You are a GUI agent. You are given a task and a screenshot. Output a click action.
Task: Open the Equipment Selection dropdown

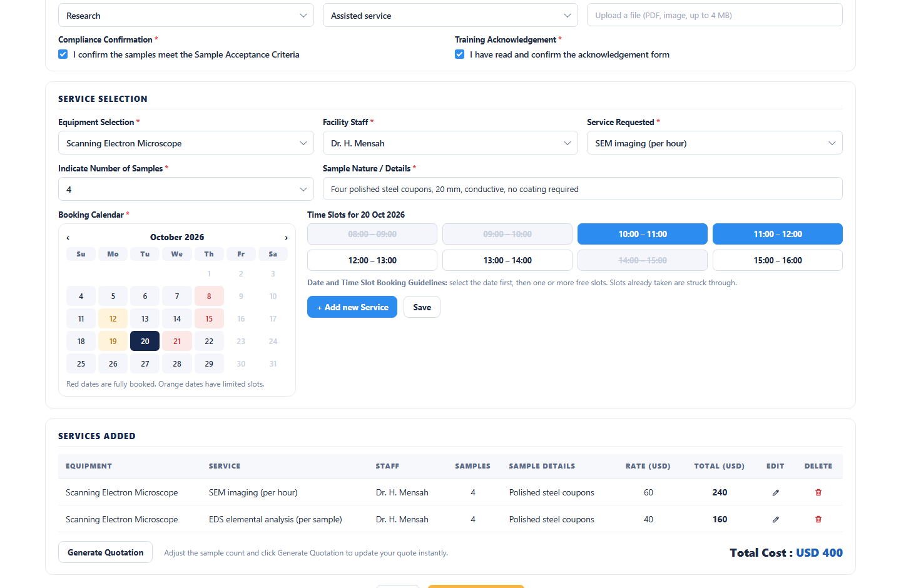(186, 143)
